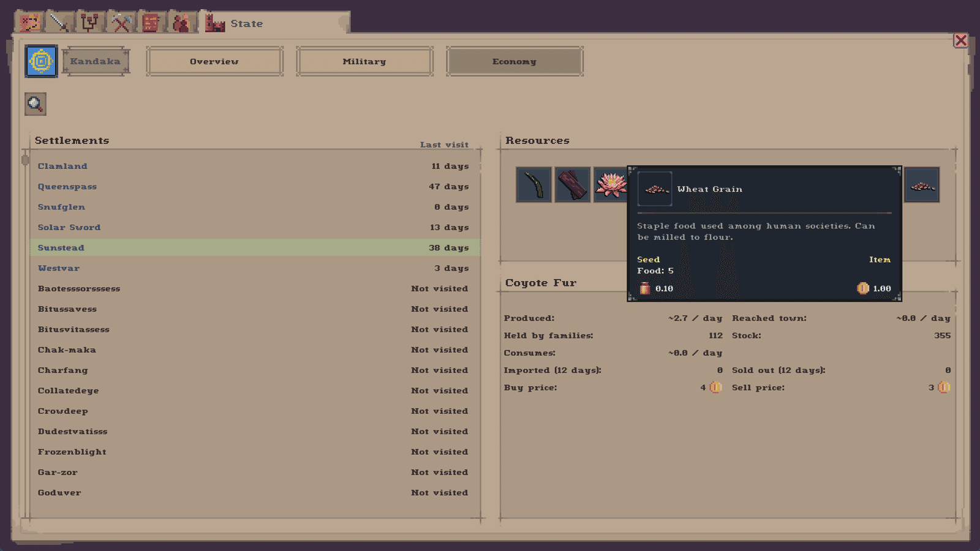Select the pink lotus flower resource
Viewport: 980px width, 551px height.
[610, 184]
